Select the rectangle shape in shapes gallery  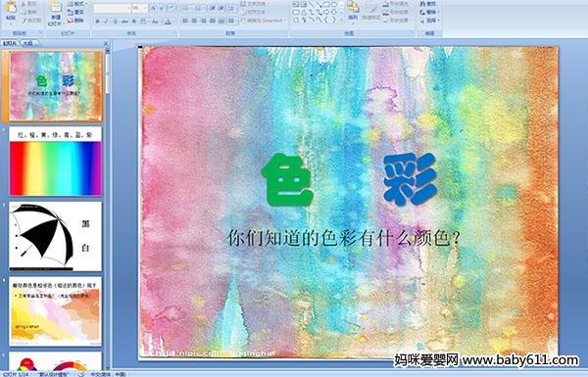click(326, 5)
